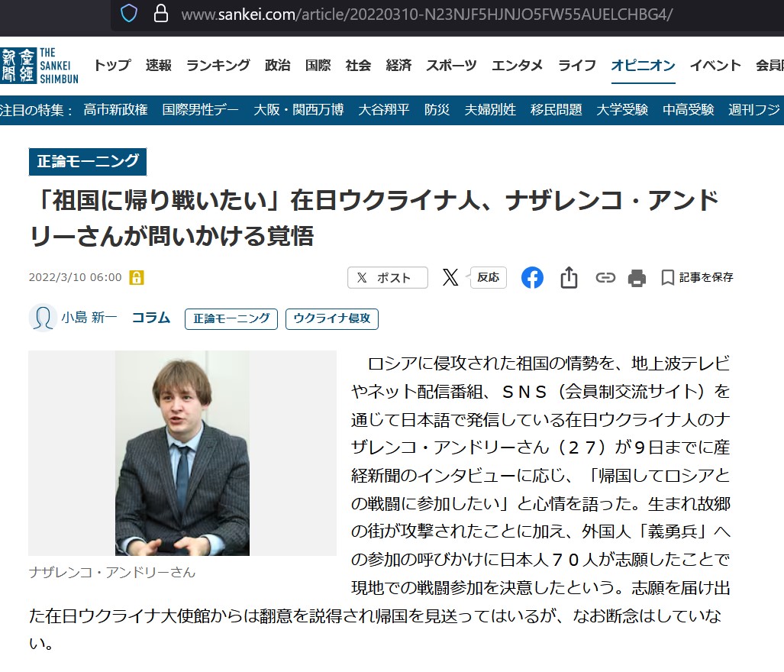Image resolution: width=784 pixels, height=672 pixels.
Task: Select the スポーツ menu item
Action: 451,66
